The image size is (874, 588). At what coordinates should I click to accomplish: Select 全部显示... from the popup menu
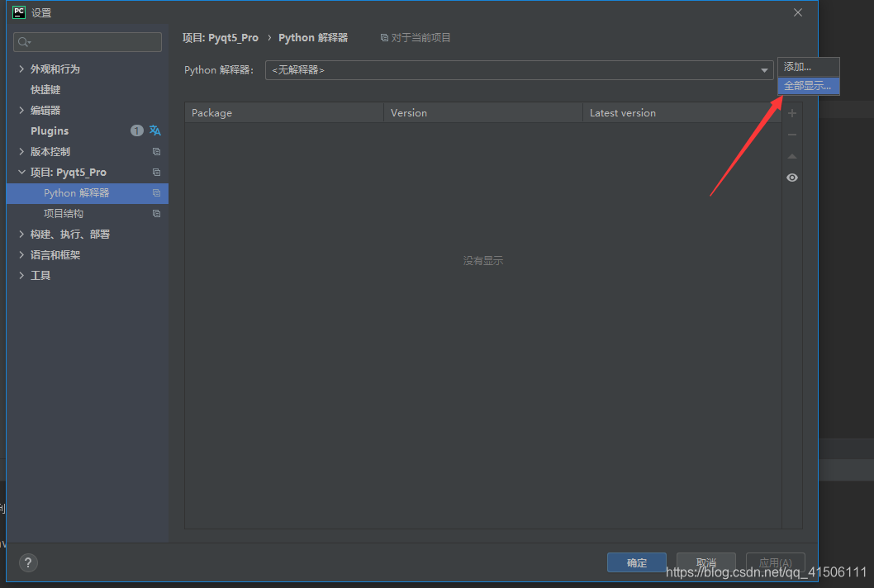(808, 86)
